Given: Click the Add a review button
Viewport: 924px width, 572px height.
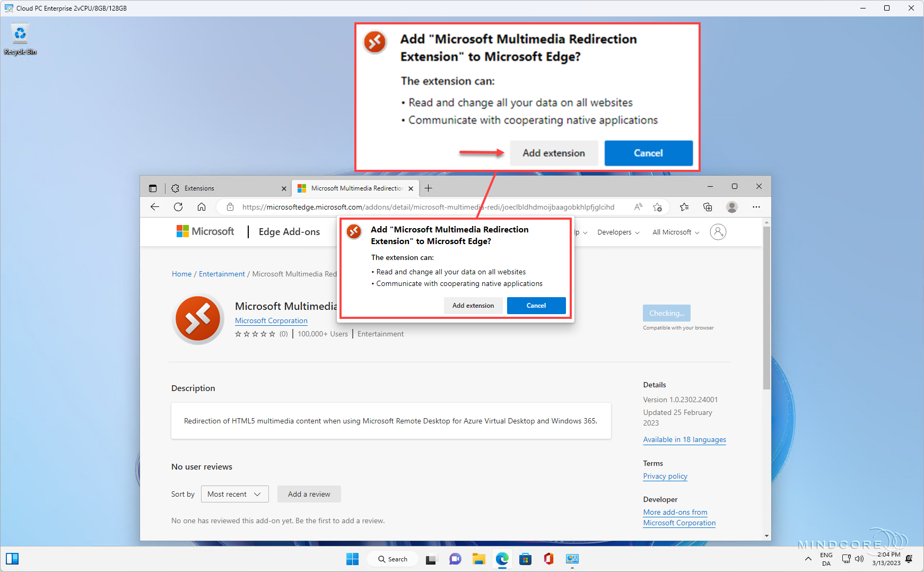Looking at the screenshot, I should tap(309, 494).
